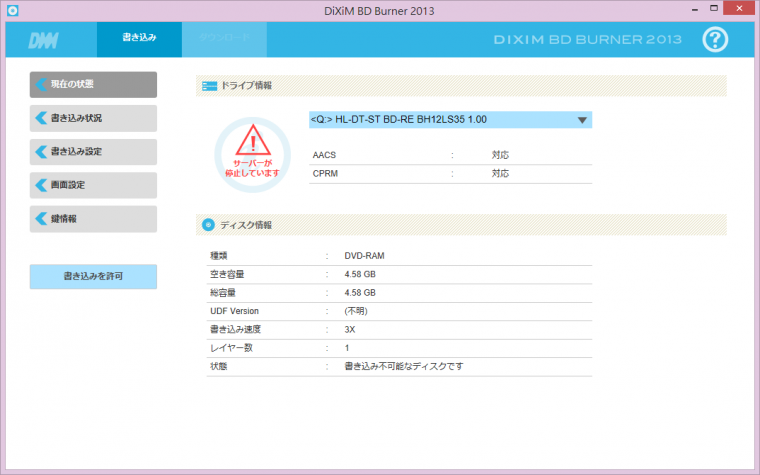The width and height of the screenshot is (760, 475).
Task: Select the HL-DT-ST BD-RE BH12LS35 drive box
Action: (450, 120)
